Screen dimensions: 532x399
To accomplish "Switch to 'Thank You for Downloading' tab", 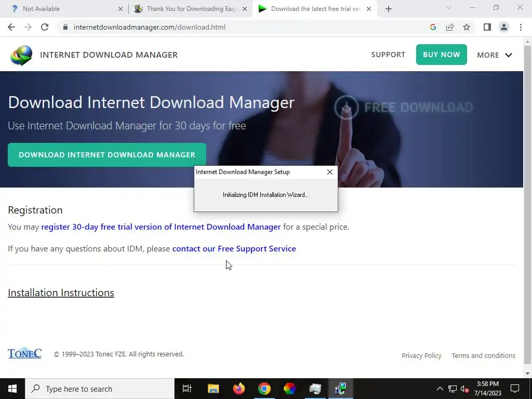I will pos(191,9).
